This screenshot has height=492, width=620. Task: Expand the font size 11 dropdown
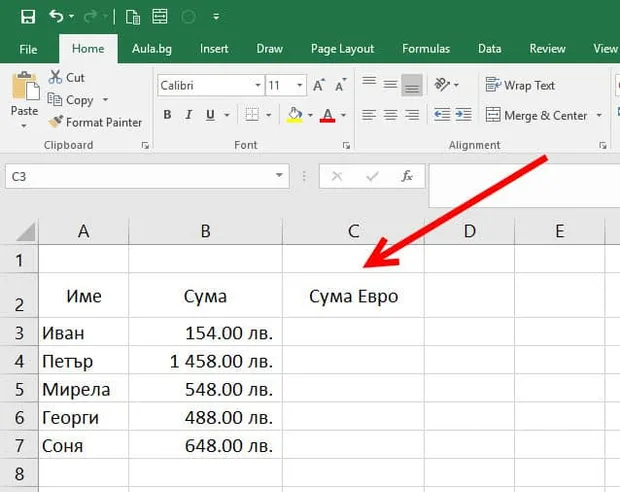300,85
